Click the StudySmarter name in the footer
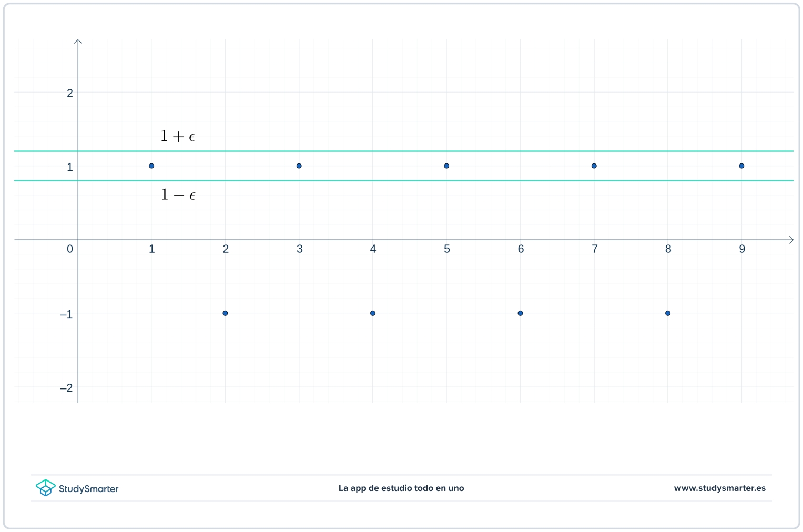The height and width of the screenshot is (532, 803). tap(89, 488)
